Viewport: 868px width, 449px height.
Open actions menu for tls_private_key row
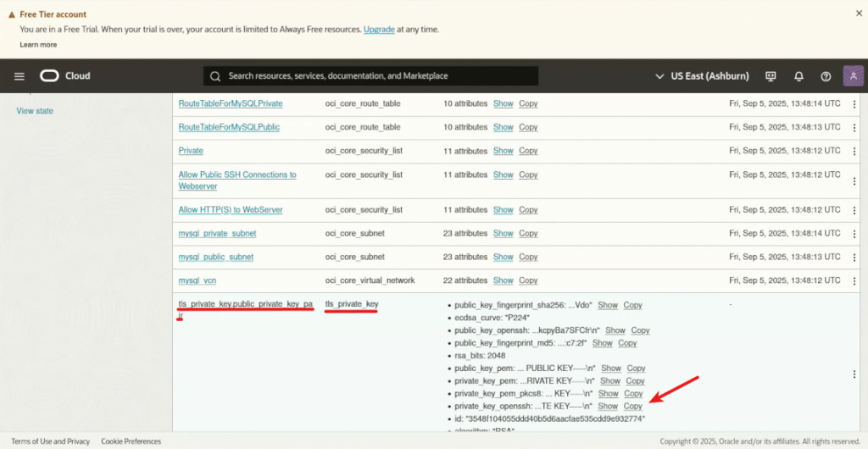click(x=854, y=374)
